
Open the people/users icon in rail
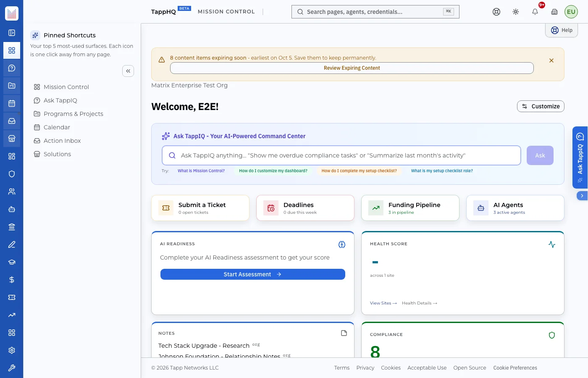pos(12,192)
